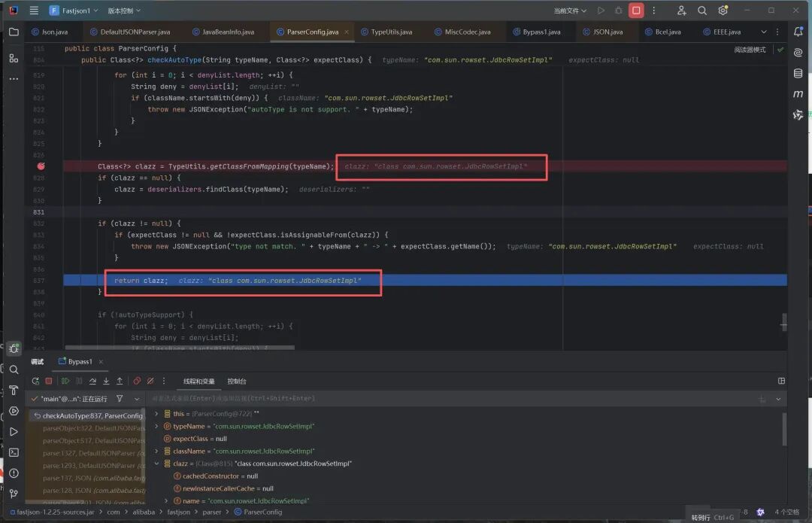Open the Git tool window icon in left sidebar
This screenshot has height=523, width=812.
[14, 494]
